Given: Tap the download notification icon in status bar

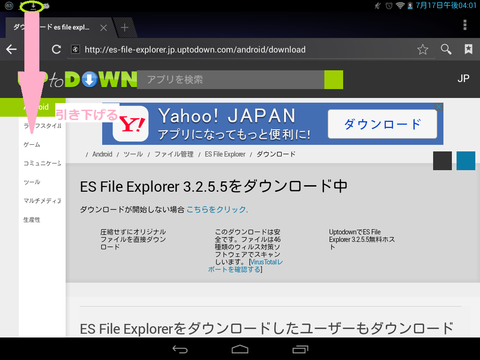Looking at the screenshot, I should (33, 6).
